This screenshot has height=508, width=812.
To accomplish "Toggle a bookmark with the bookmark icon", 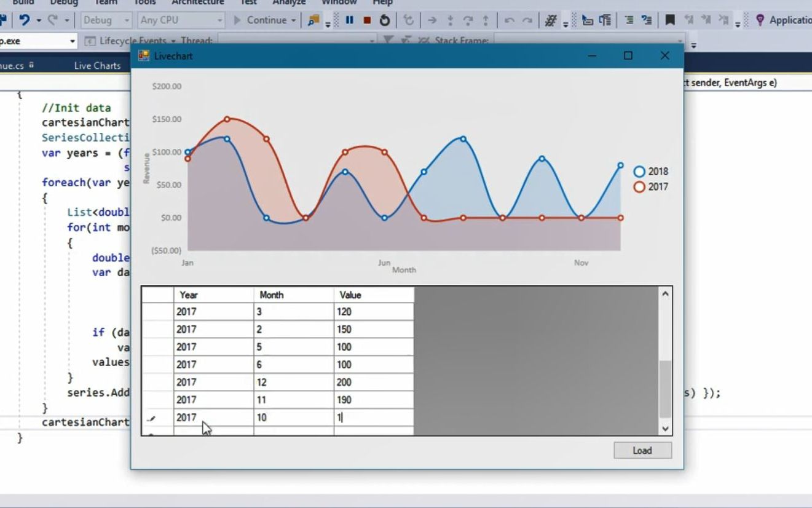I will tap(670, 20).
